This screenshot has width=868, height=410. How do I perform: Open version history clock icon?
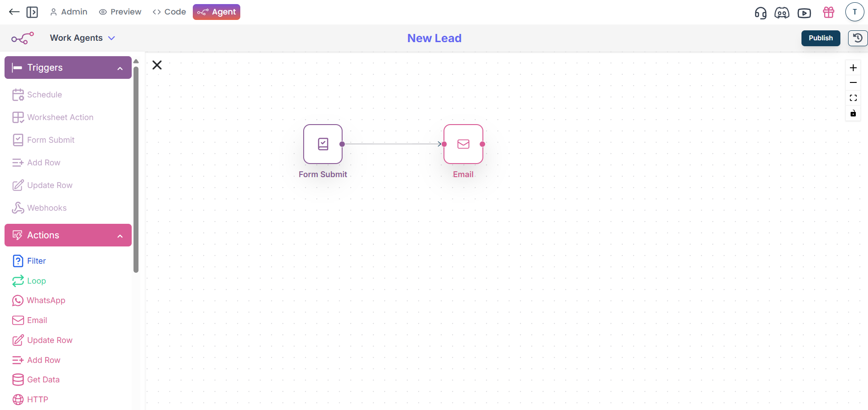pyautogui.click(x=857, y=38)
